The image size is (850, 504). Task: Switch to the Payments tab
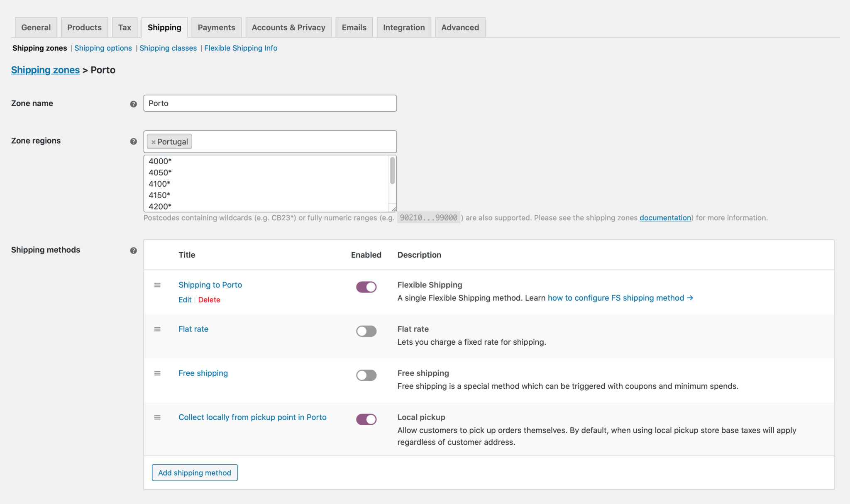pyautogui.click(x=216, y=27)
